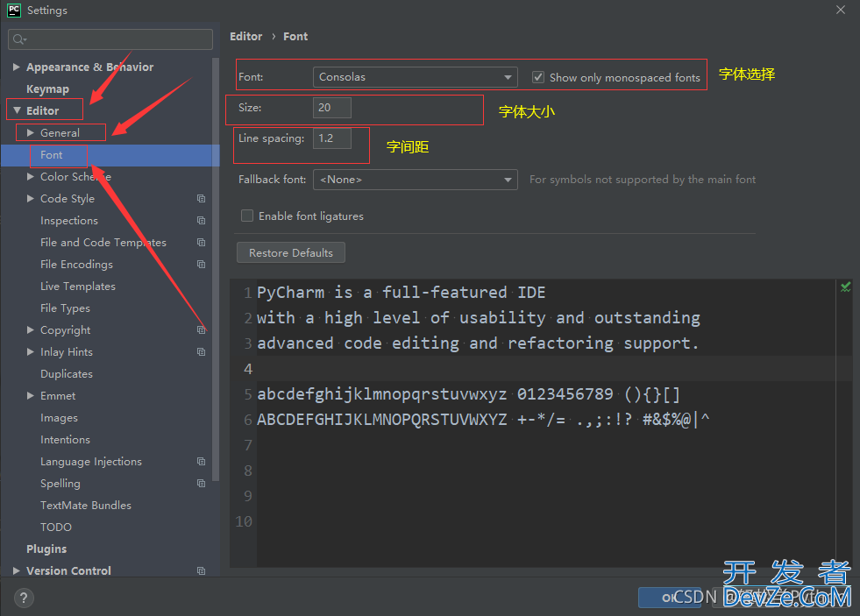
Task: Open the Images settings page
Action: pos(60,418)
